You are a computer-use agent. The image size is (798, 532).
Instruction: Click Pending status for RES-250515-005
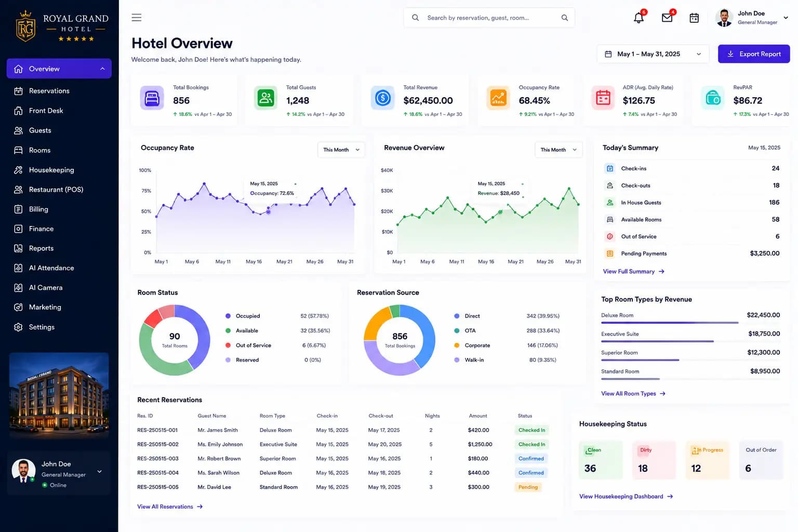point(528,487)
